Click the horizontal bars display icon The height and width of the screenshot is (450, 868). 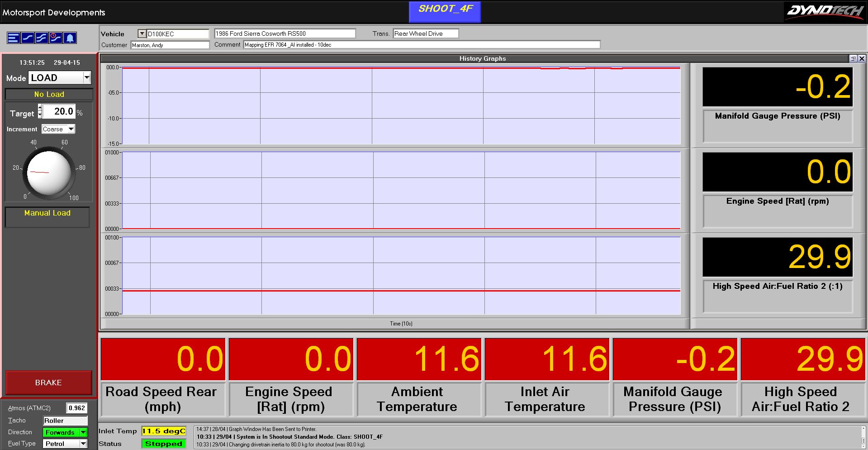coord(14,38)
